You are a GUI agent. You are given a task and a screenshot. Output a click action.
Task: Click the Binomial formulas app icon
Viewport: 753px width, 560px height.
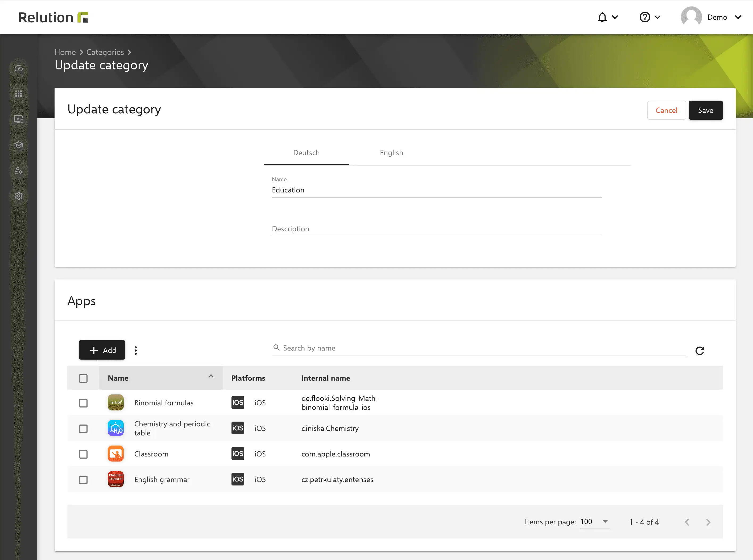[x=115, y=403]
